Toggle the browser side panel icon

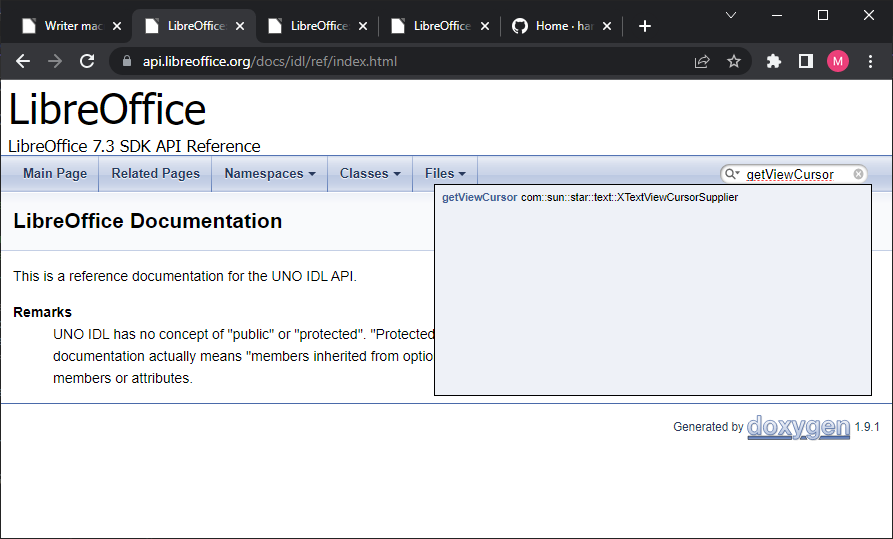coord(805,61)
